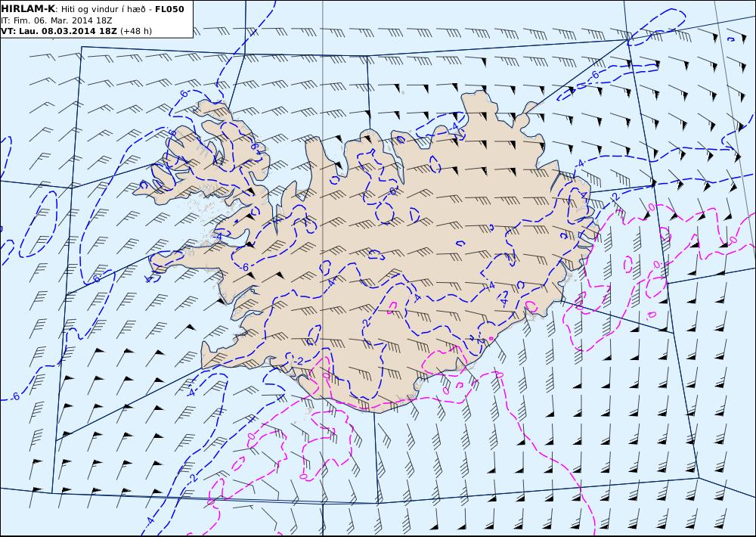
Task: Select the 'IT: Fim. 06. Mar. 2014 18Z' line
Action: (x=57, y=20)
